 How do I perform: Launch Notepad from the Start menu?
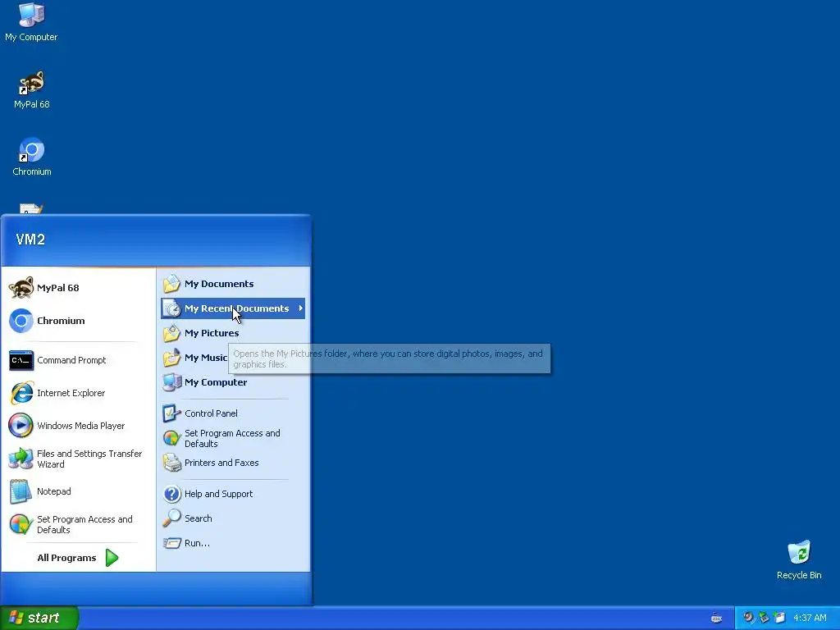78,491
